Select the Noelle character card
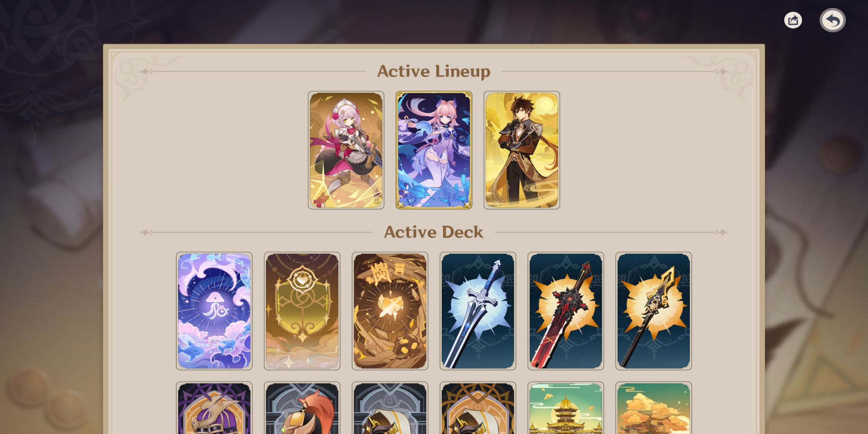The image size is (868, 434). 346,150
